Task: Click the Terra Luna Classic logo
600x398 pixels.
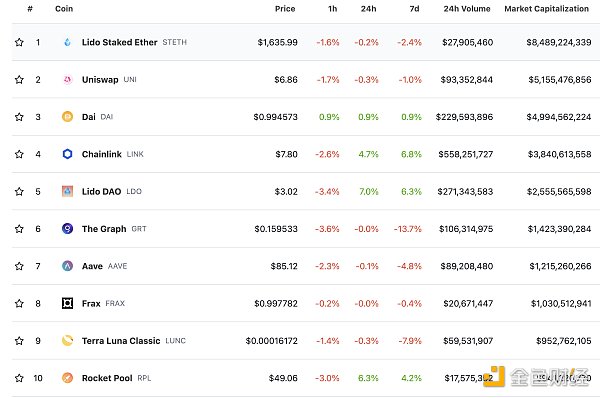Action: click(x=67, y=341)
